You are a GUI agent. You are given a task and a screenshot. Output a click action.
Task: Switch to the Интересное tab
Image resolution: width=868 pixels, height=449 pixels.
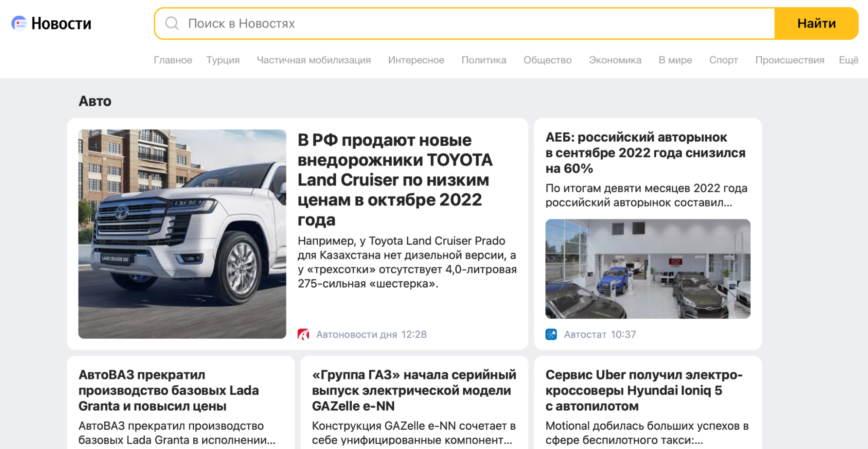click(416, 60)
